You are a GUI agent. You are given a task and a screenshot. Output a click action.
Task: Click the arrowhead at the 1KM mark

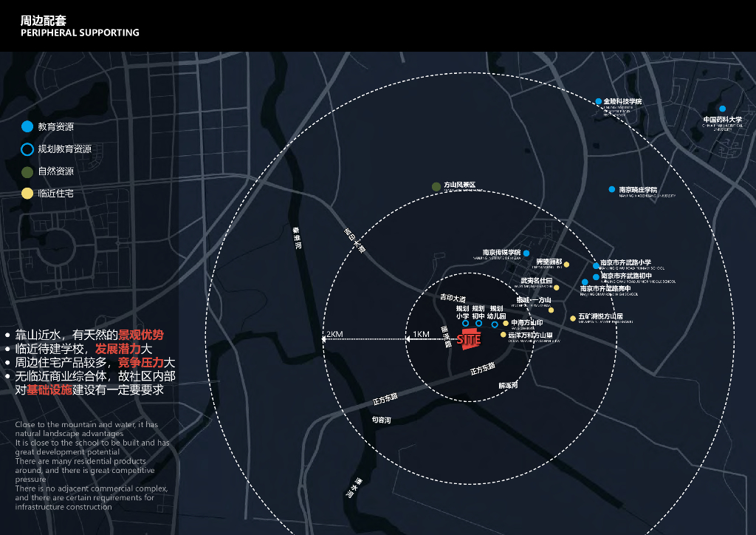point(408,339)
